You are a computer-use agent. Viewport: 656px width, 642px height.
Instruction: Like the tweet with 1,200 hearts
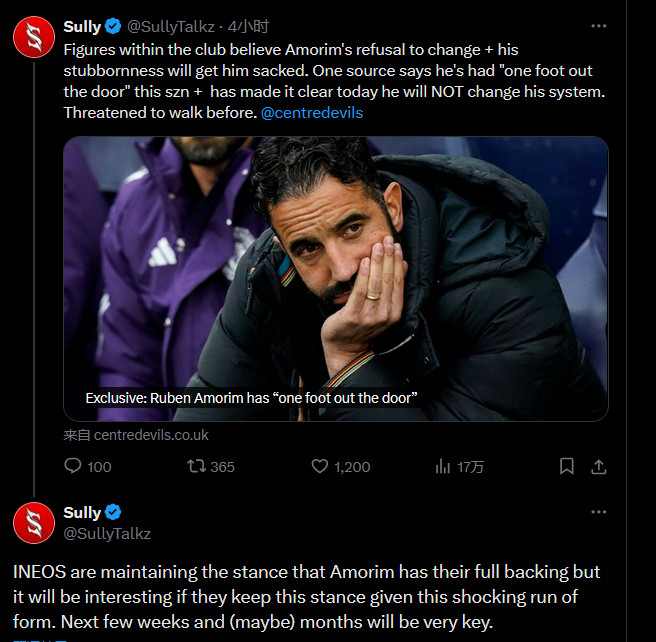click(320, 466)
